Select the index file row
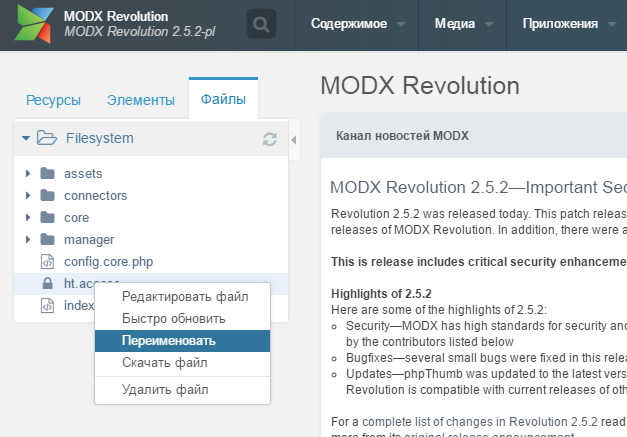The image size is (627, 437). [54, 305]
